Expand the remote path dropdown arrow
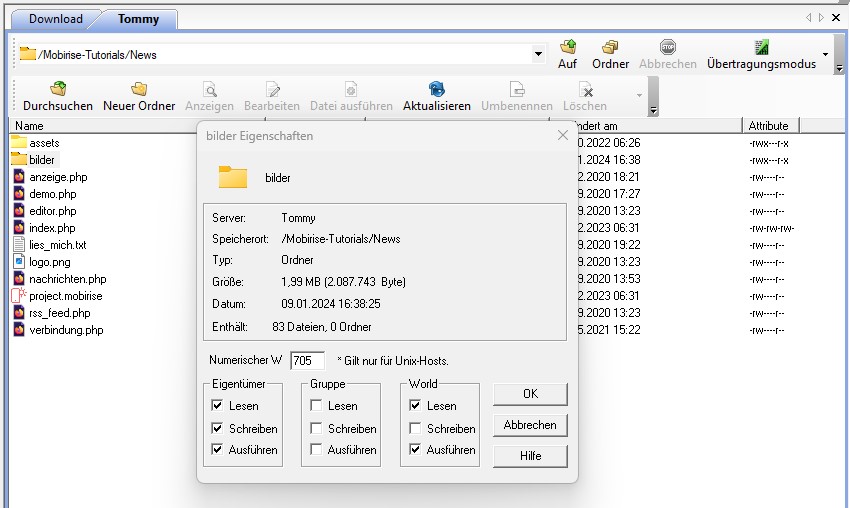 pos(539,54)
